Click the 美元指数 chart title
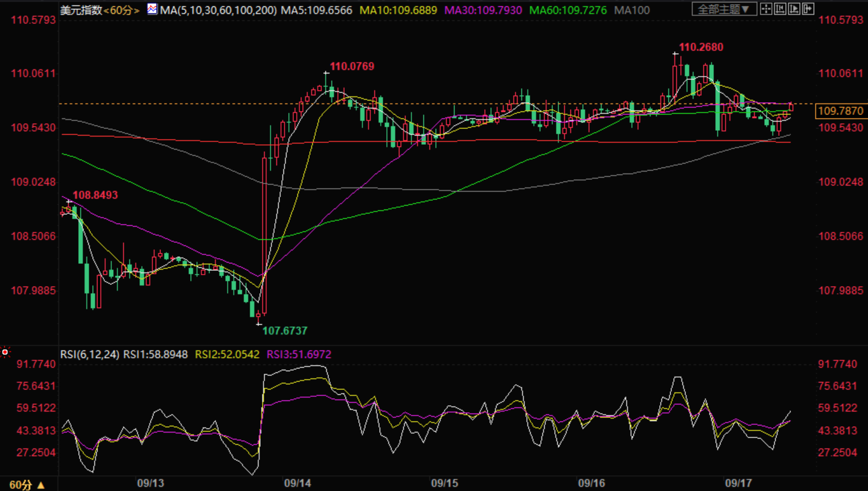This screenshot has width=868, height=491. point(81,10)
